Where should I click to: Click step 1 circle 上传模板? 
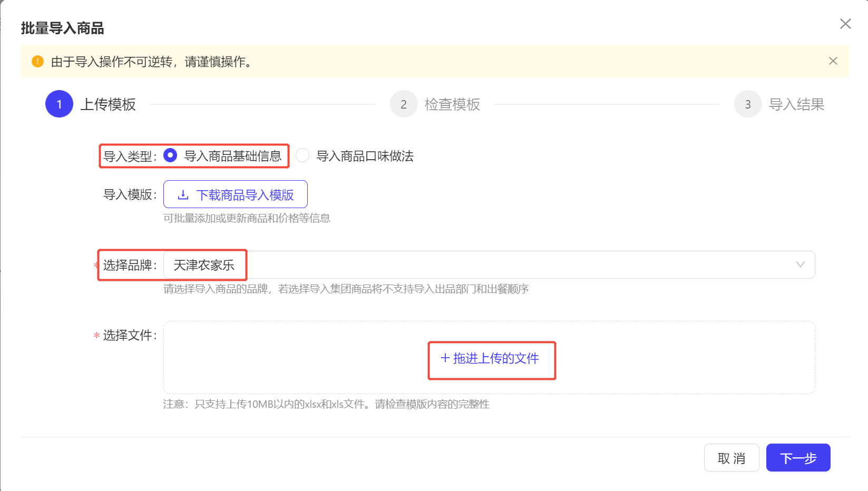[59, 104]
